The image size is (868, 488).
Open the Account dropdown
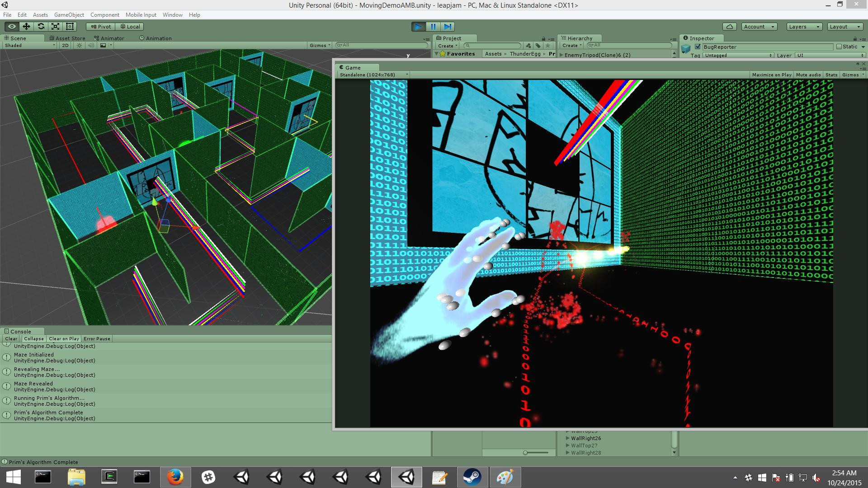tap(759, 27)
